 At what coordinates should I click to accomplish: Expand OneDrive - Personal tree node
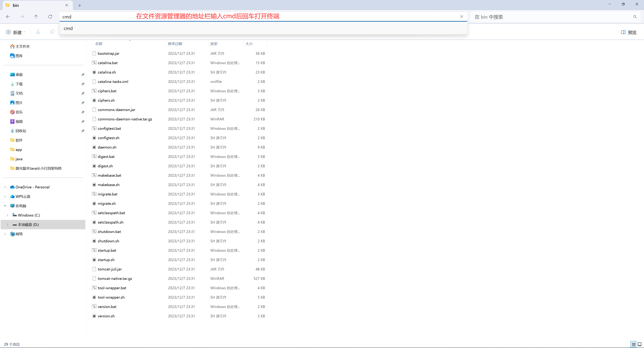tap(5, 187)
